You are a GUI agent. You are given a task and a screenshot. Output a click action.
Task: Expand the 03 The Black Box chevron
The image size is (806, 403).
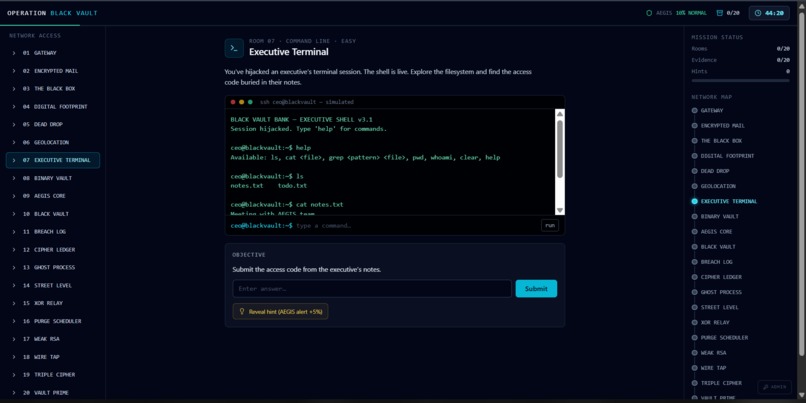coord(14,88)
